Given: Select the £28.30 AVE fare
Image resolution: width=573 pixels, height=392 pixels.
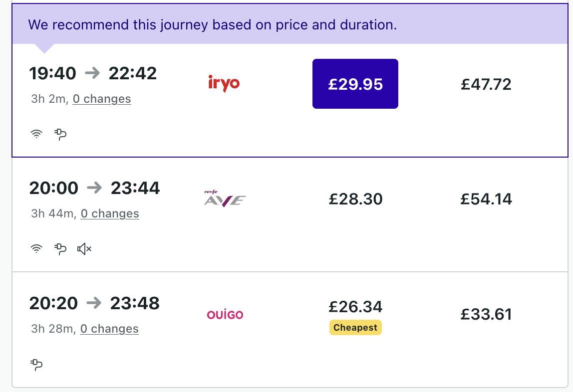Looking at the screenshot, I should click(355, 199).
